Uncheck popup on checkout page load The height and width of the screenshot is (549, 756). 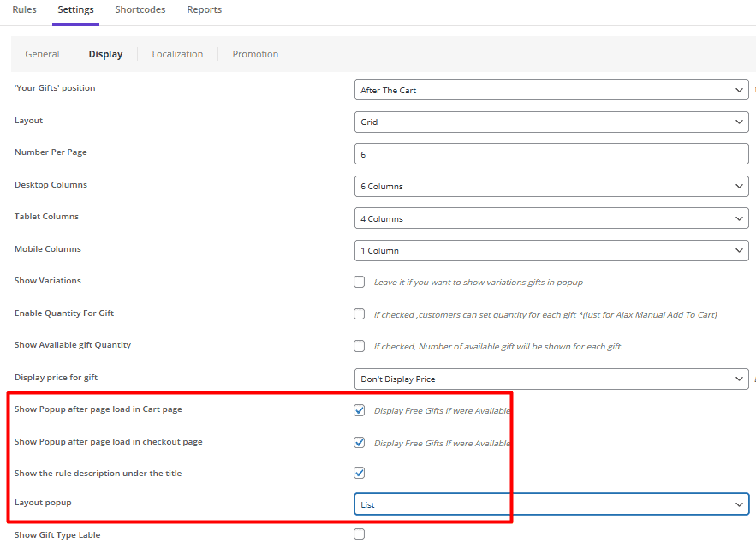(x=359, y=442)
